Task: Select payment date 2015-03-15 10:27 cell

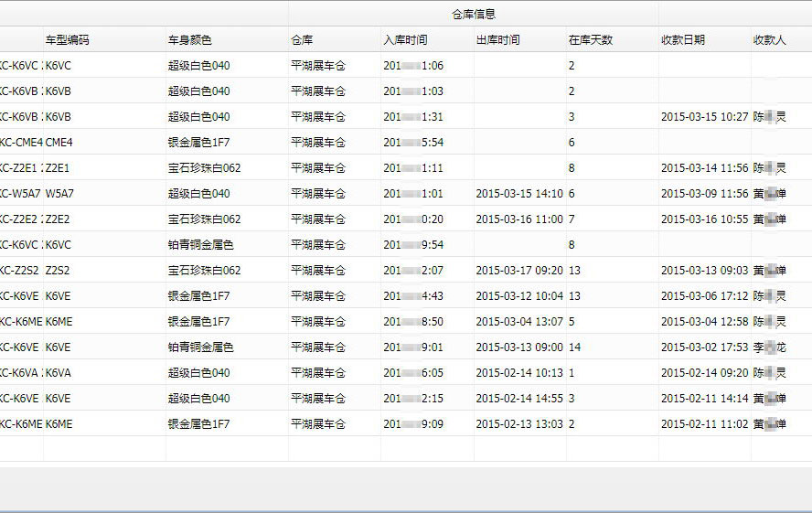Action: (704, 117)
